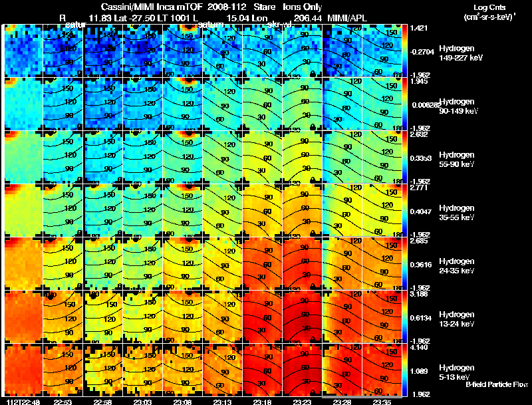Click the Hydrogen 24-35 keV row label
The height and width of the screenshot is (405, 532).
tap(456, 266)
